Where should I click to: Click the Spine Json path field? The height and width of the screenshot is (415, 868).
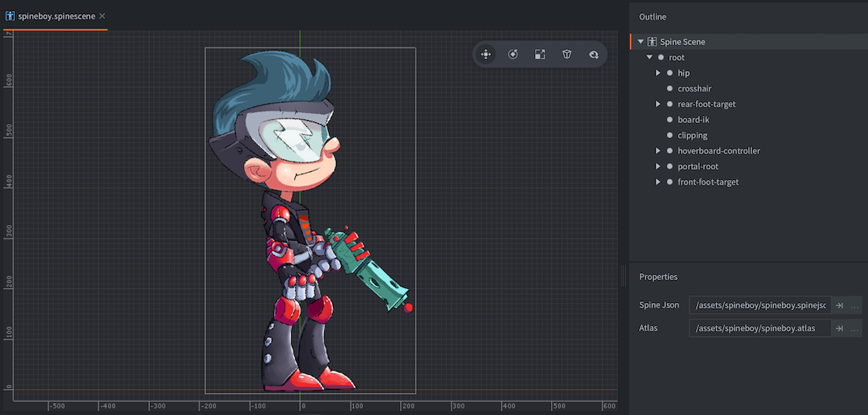click(759, 305)
